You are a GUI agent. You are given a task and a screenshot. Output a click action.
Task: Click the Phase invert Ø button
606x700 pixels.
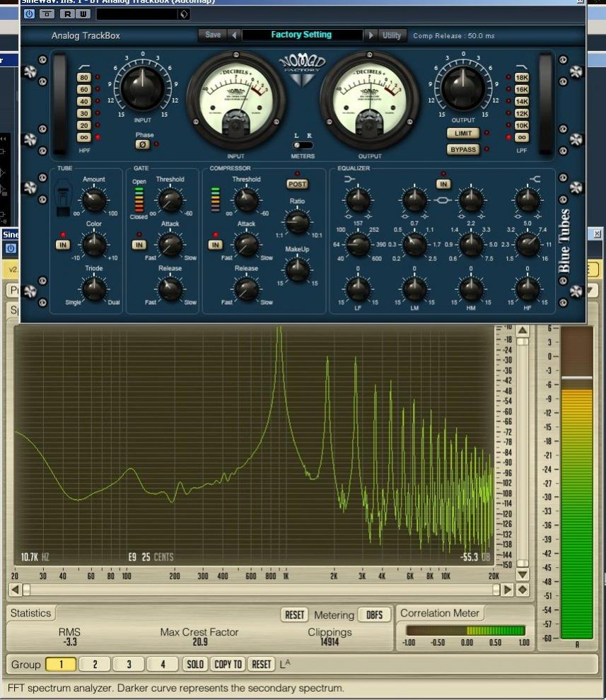142,145
